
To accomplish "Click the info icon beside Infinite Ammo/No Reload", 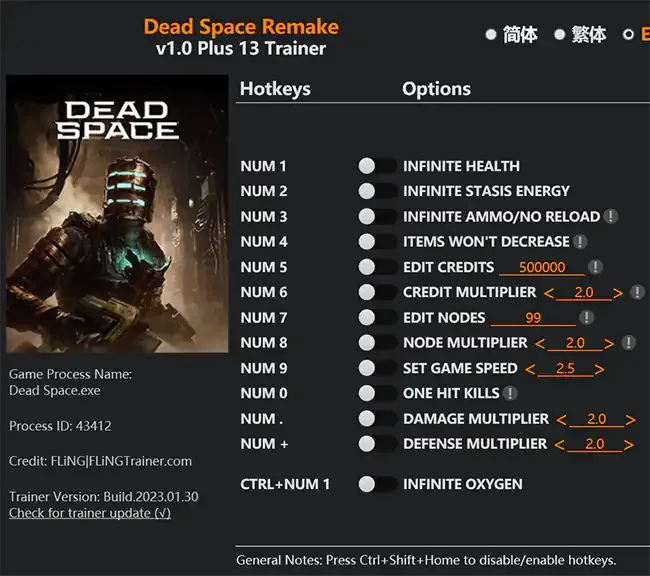I will [610, 216].
